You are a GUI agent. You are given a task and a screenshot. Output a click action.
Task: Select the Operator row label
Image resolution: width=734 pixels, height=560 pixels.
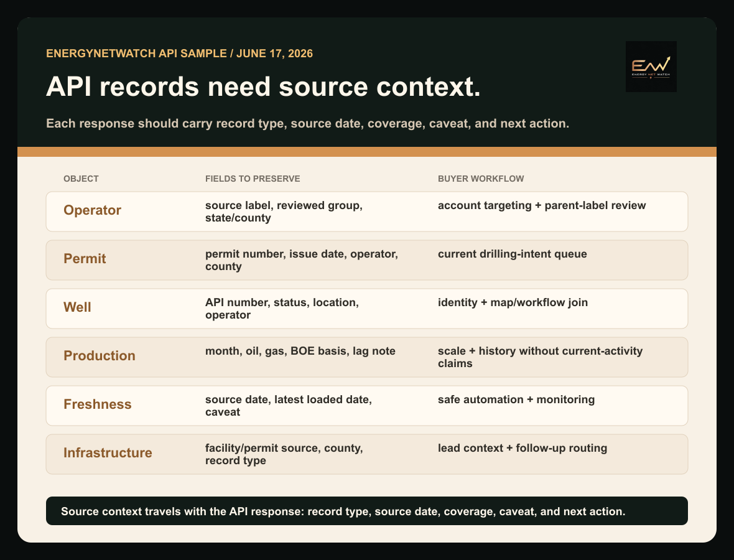coord(92,210)
